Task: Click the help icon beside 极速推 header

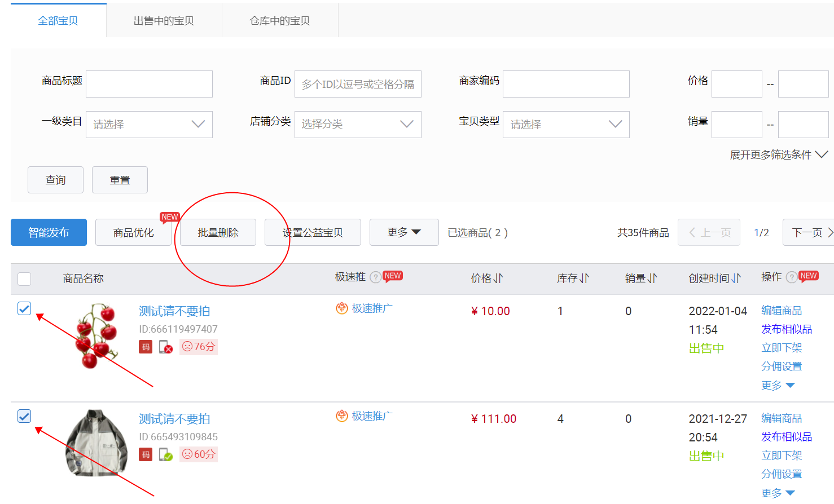Action: (375, 277)
